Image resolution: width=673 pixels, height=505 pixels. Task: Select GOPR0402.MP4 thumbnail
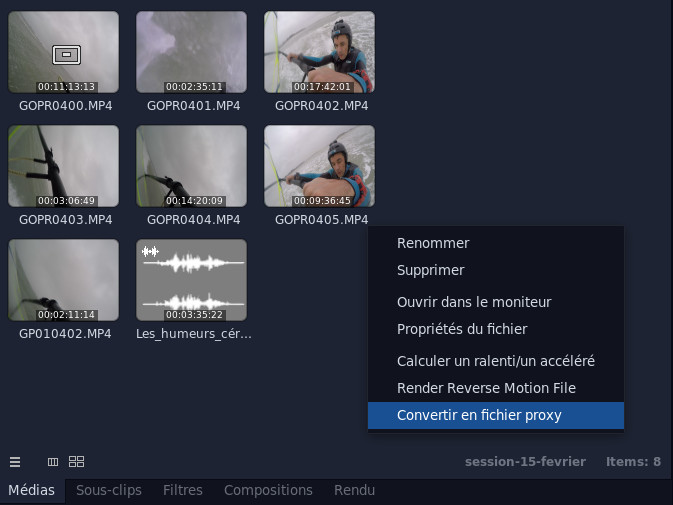[319, 52]
